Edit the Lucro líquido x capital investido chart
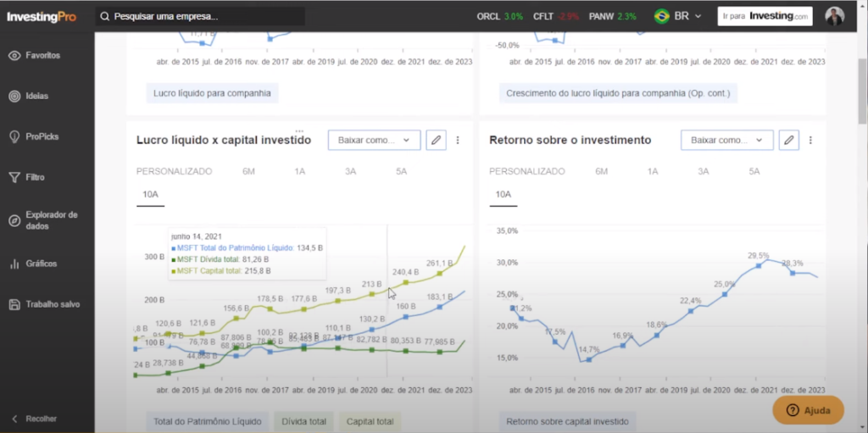The image size is (868, 433). [436, 140]
